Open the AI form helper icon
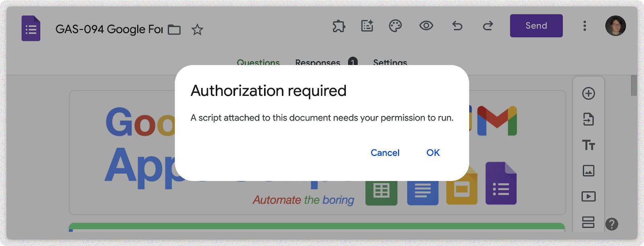Viewport: 644px width, 246px height. pyautogui.click(x=367, y=26)
